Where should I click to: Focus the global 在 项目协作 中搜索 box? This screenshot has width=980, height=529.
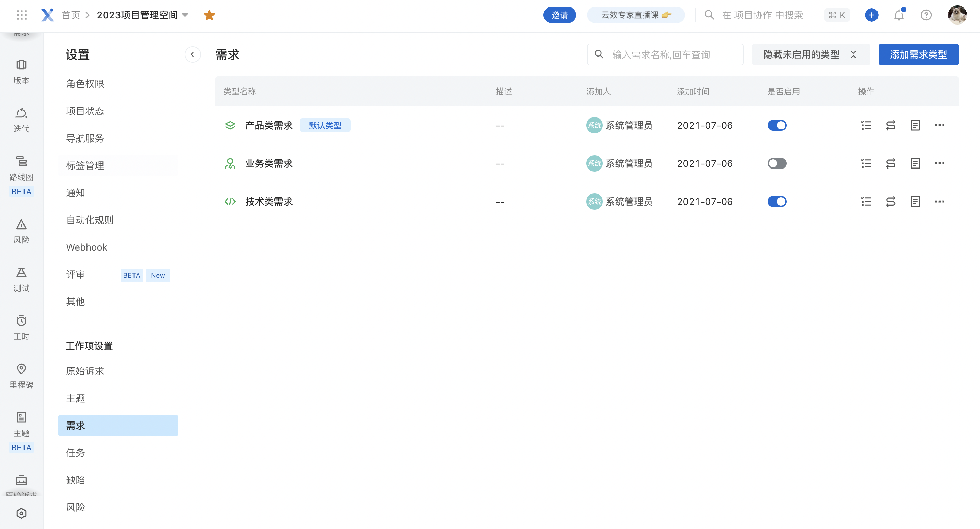(762, 15)
